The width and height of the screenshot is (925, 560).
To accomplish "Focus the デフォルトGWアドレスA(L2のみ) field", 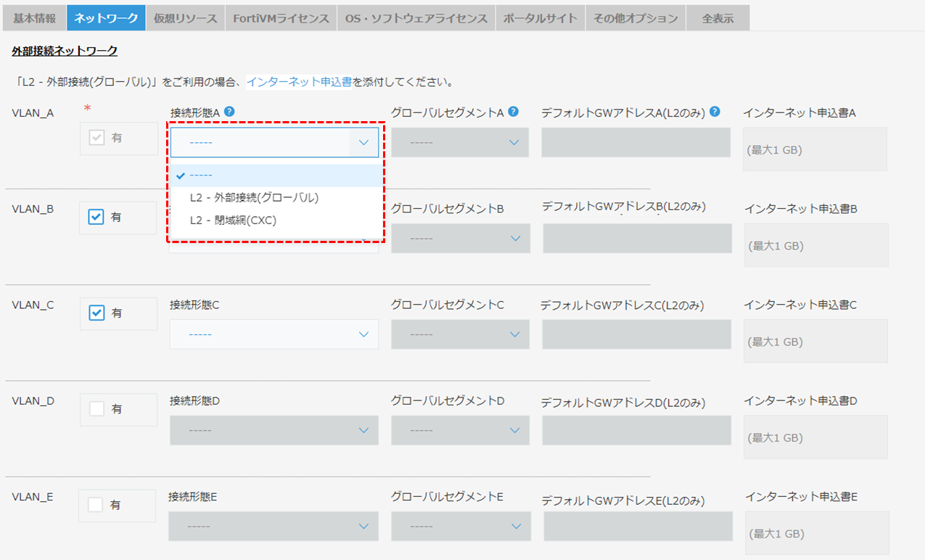I will [636, 142].
